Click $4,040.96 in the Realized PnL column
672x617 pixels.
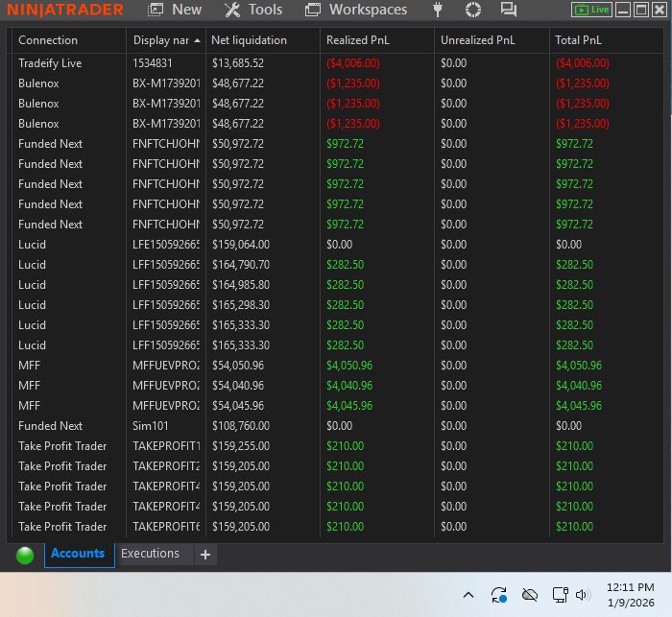tap(349, 386)
